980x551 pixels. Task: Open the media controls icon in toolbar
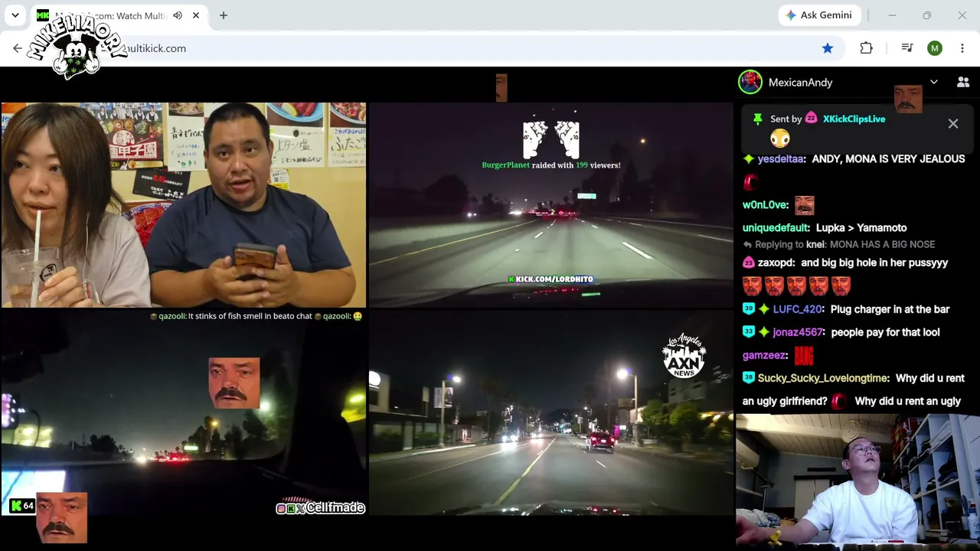(x=907, y=48)
